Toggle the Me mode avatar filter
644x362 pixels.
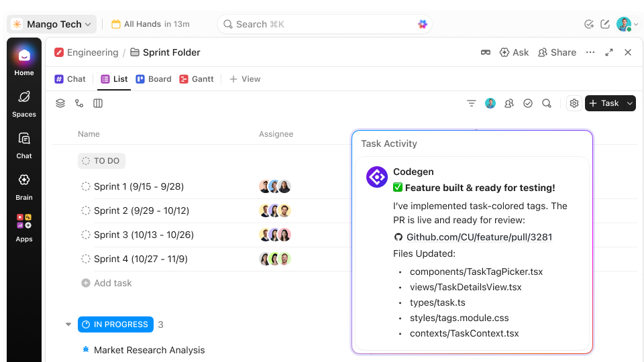[490, 103]
